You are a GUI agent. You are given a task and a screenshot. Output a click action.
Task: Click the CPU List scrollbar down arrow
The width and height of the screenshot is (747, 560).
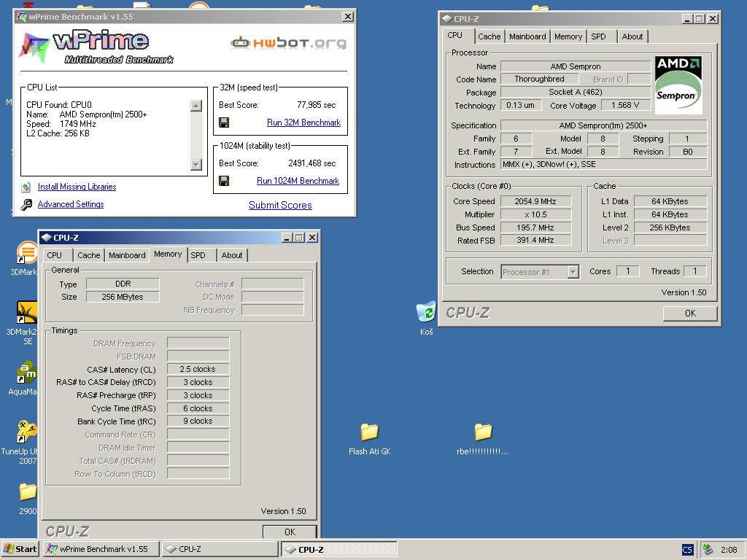click(196, 165)
